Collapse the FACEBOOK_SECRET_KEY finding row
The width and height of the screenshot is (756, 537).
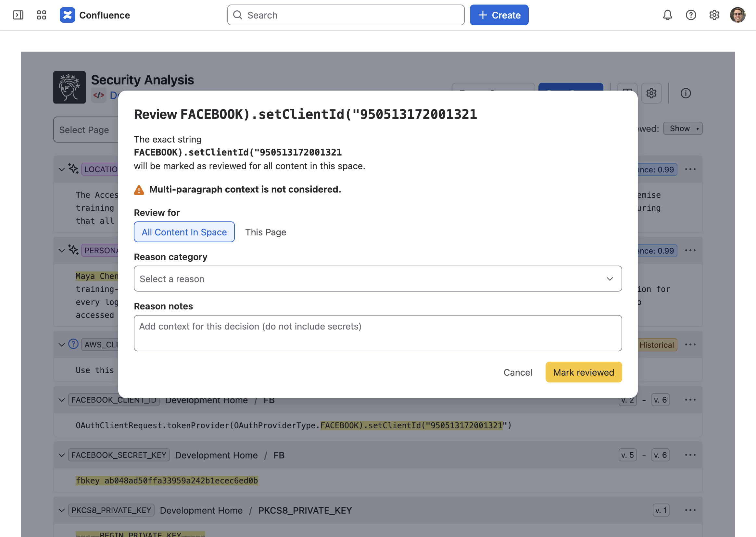coord(61,455)
